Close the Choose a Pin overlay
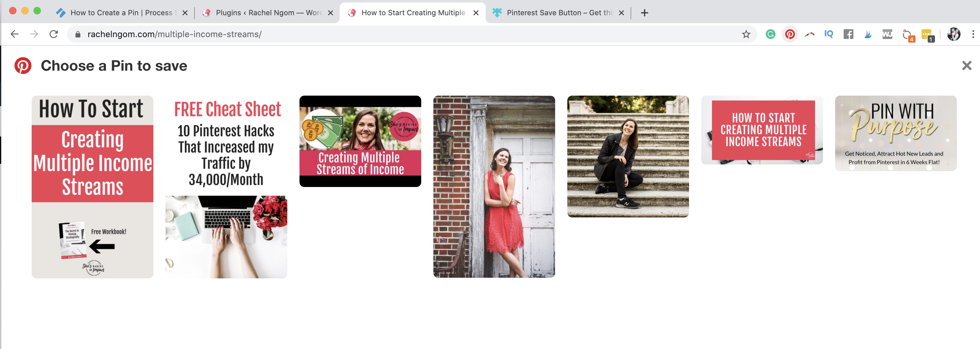The image size is (980, 349). pyautogui.click(x=967, y=65)
